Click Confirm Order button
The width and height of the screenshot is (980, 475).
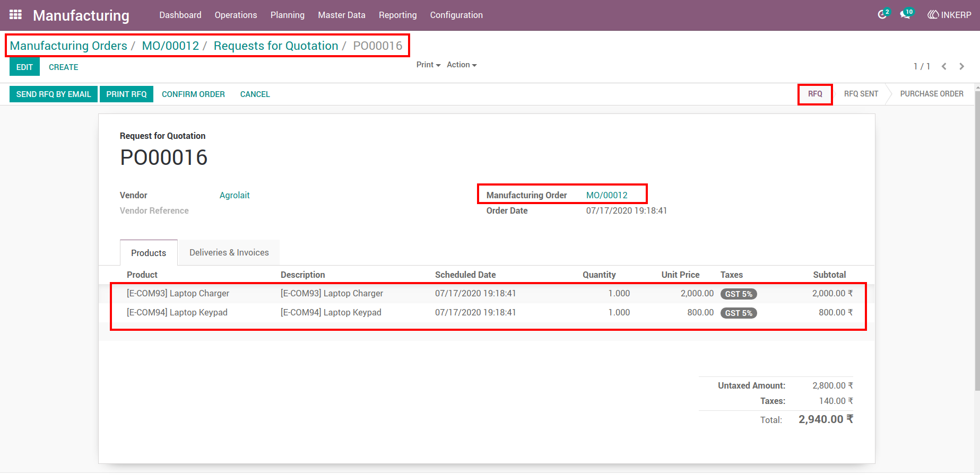[193, 94]
